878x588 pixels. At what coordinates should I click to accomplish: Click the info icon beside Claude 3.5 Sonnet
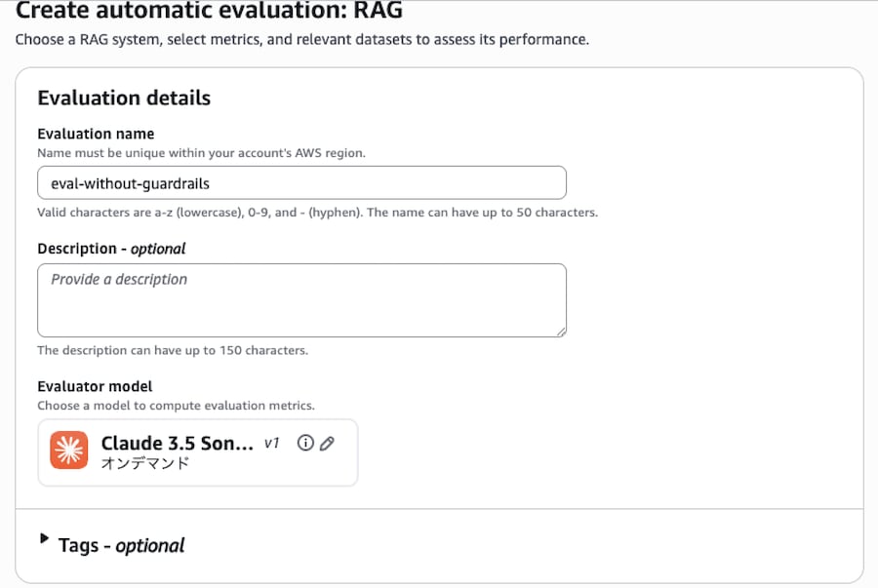tap(305, 444)
